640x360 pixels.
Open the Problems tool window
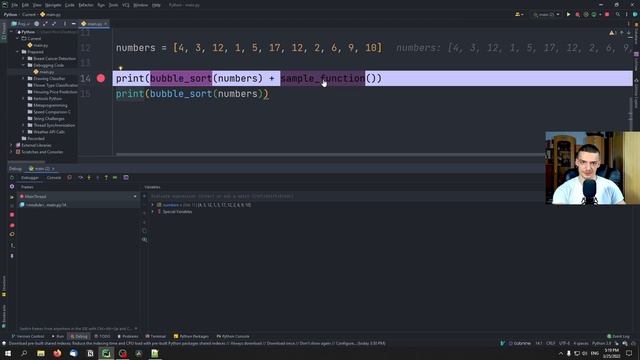coord(128,336)
